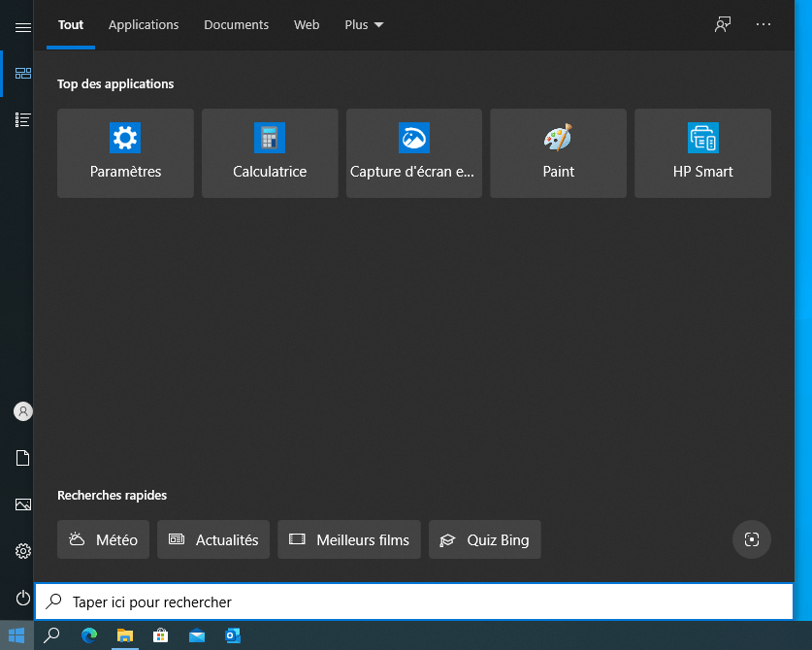Launch the Calculatrice app tile
Viewport: 812px width, 650px height.
(x=270, y=152)
